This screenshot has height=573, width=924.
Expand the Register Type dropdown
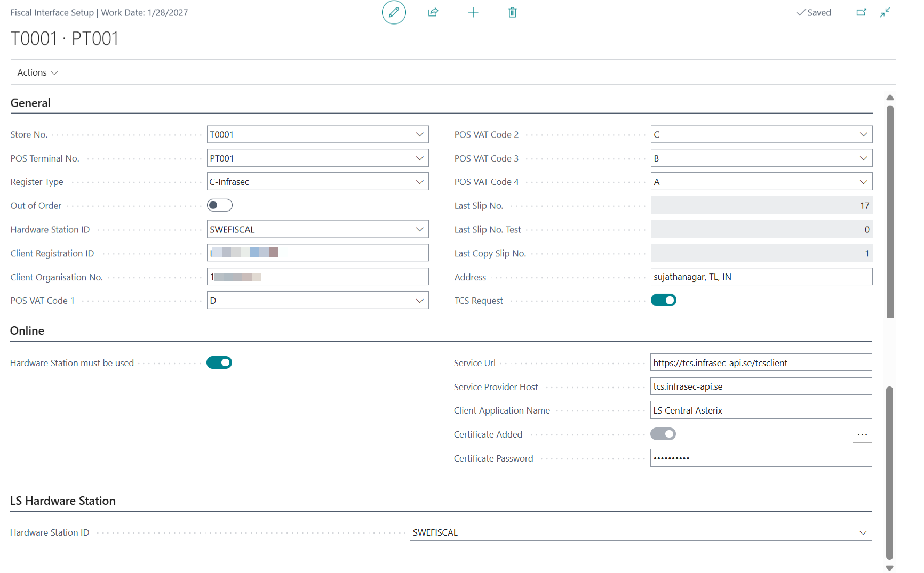click(x=419, y=182)
